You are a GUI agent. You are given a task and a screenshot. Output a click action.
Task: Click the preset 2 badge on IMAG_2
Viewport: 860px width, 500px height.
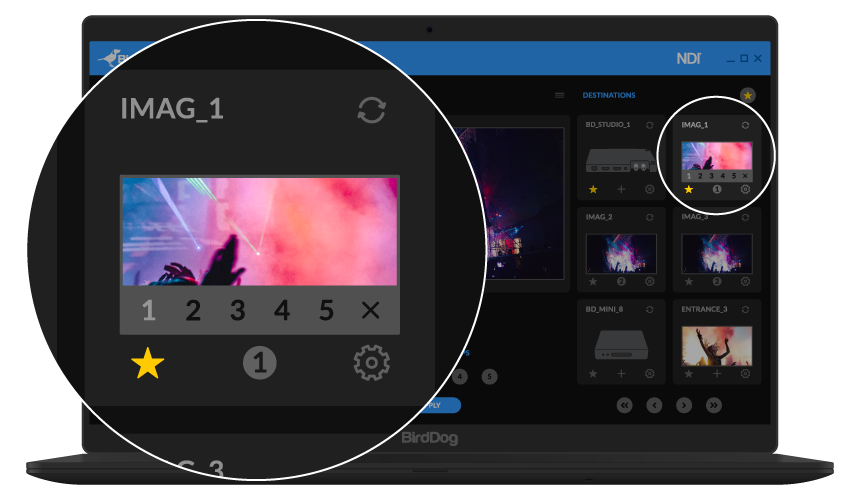[621, 281]
